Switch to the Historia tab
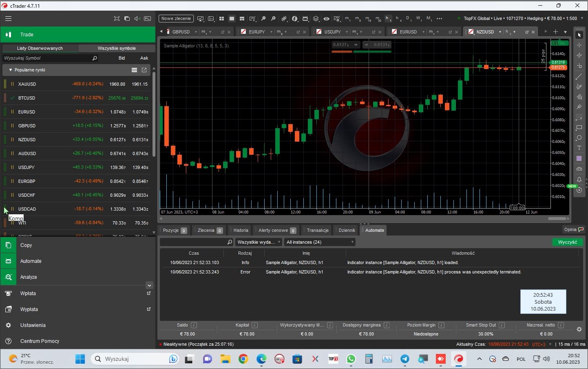 coord(241,230)
